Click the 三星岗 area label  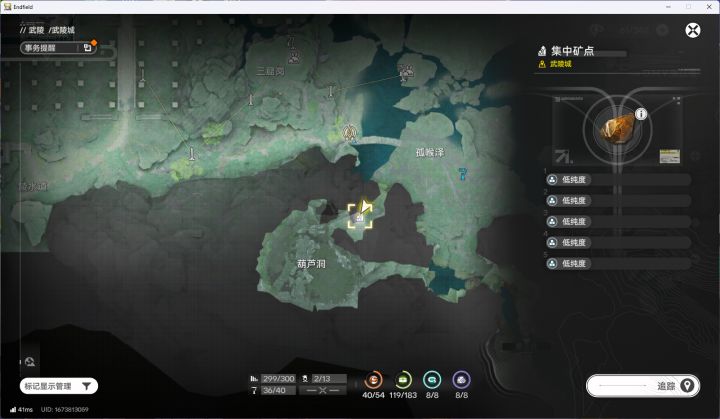coord(270,71)
